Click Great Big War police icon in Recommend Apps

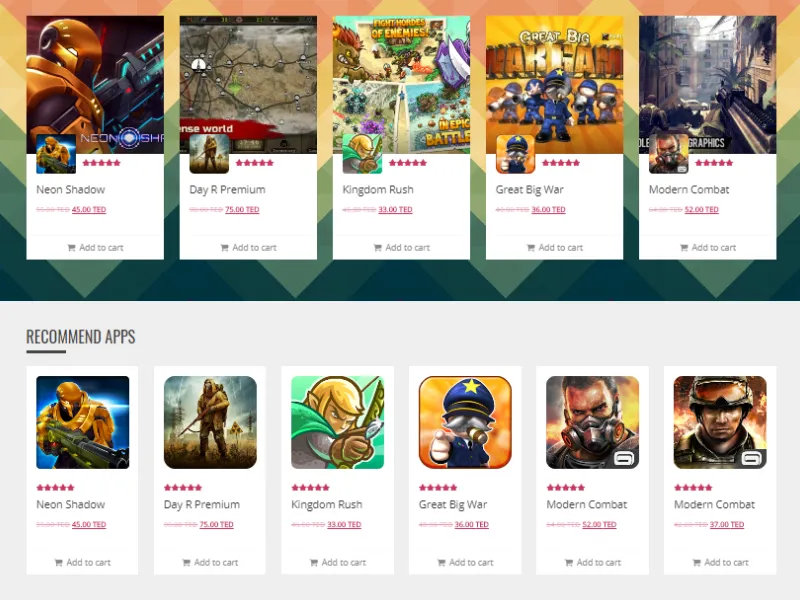pyautogui.click(x=465, y=422)
